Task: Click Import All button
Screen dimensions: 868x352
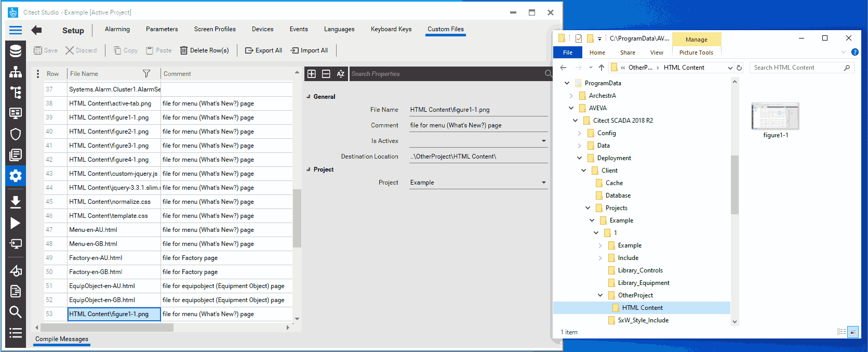Action: (x=310, y=50)
